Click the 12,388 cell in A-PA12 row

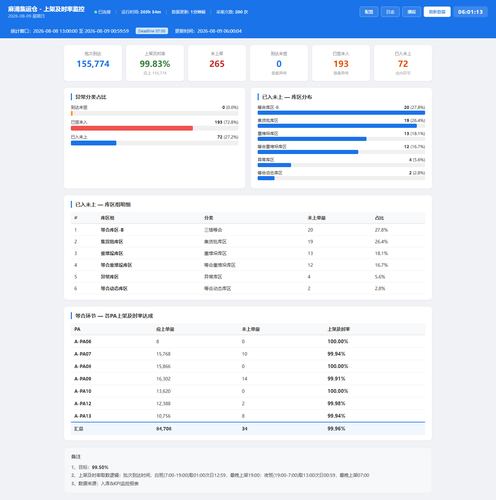(x=163, y=403)
